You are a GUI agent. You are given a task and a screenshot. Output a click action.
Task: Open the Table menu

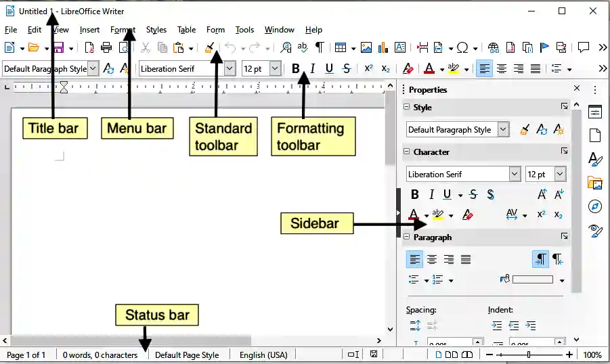tap(187, 30)
